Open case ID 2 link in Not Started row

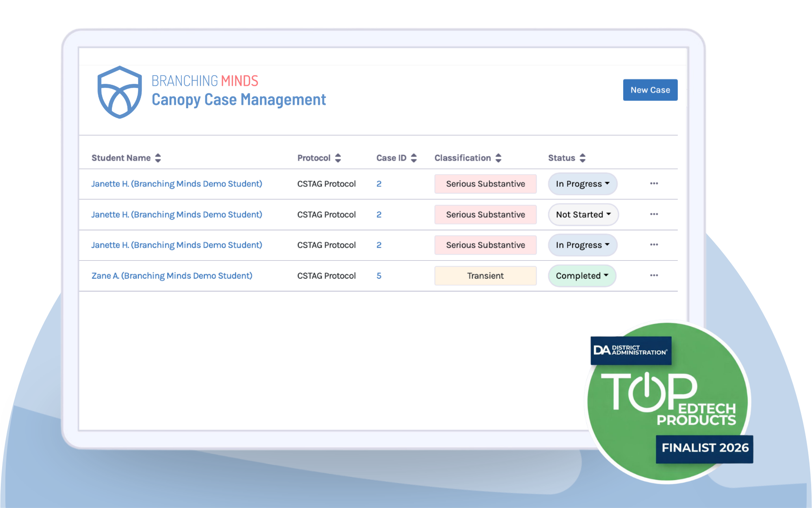[379, 214]
